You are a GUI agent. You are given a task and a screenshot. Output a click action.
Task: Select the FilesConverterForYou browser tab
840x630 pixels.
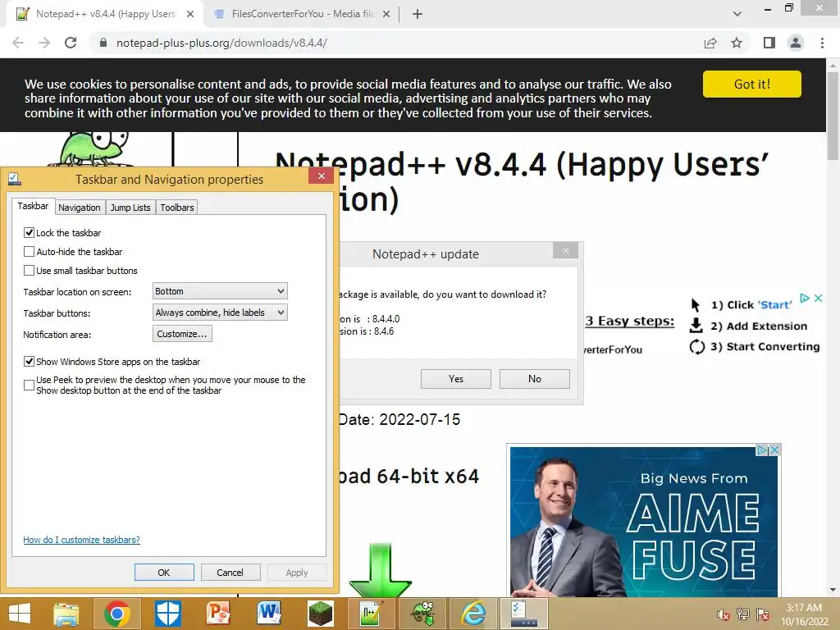pos(302,14)
